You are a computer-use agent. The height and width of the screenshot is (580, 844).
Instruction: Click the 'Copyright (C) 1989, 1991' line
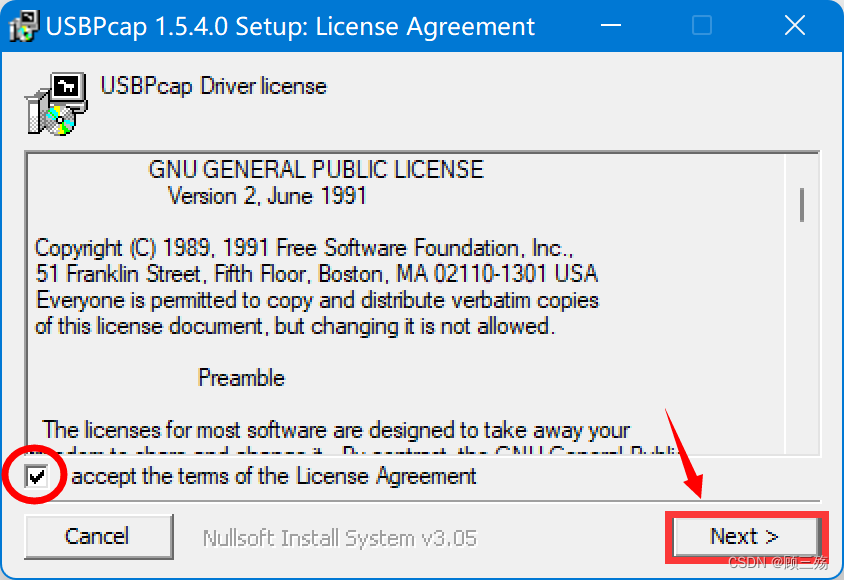[304, 248]
